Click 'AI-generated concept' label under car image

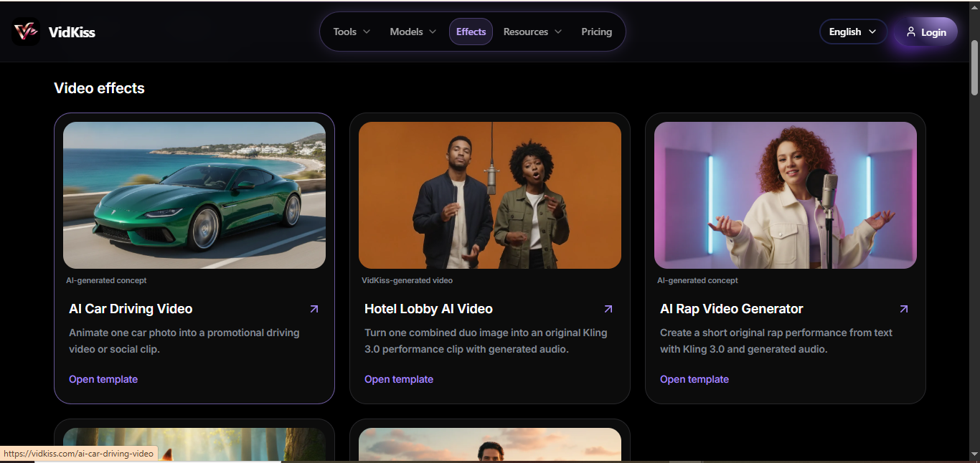[x=106, y=280]
